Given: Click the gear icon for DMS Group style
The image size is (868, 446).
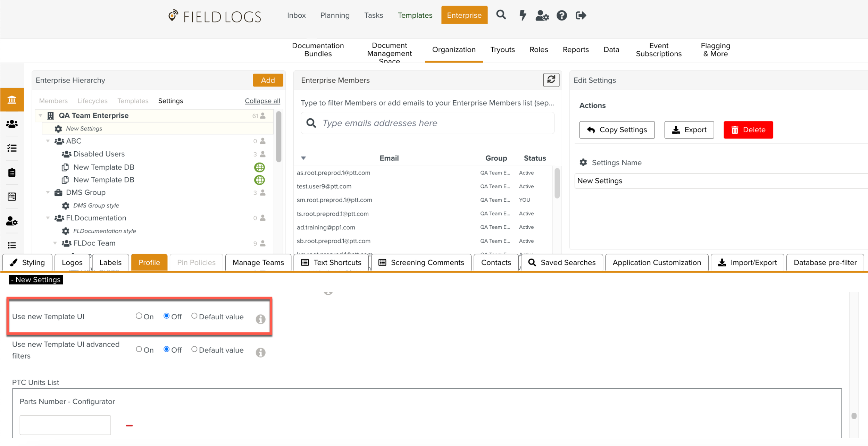Looking at the screenshot, I should pyautogui.click(x=66, y=206).
